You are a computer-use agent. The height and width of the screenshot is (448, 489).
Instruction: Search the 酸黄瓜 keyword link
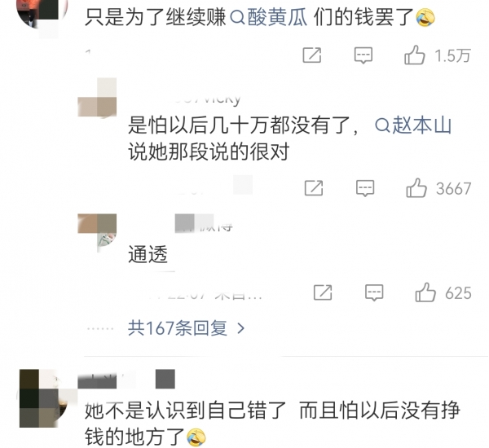pyautogui.click(x=269, y=17)
